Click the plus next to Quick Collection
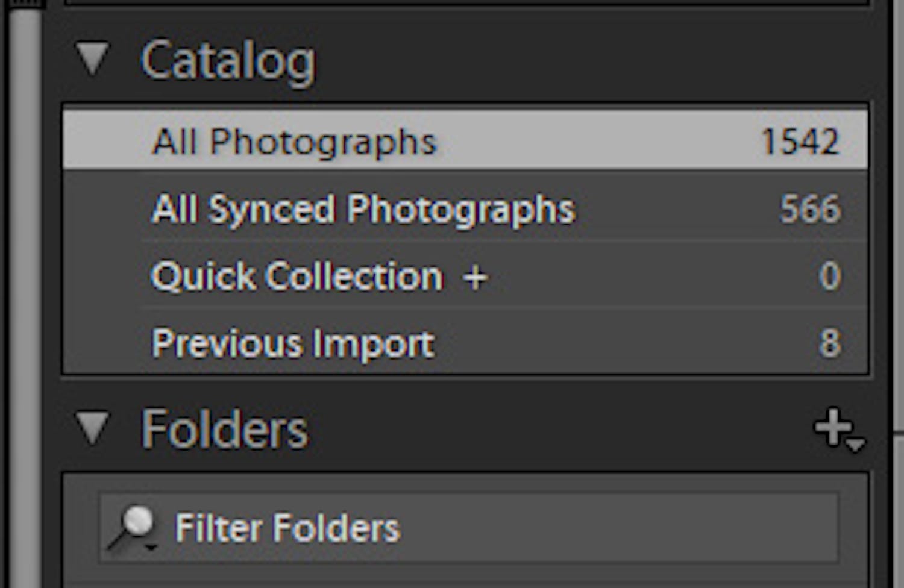 click(476, 276)
